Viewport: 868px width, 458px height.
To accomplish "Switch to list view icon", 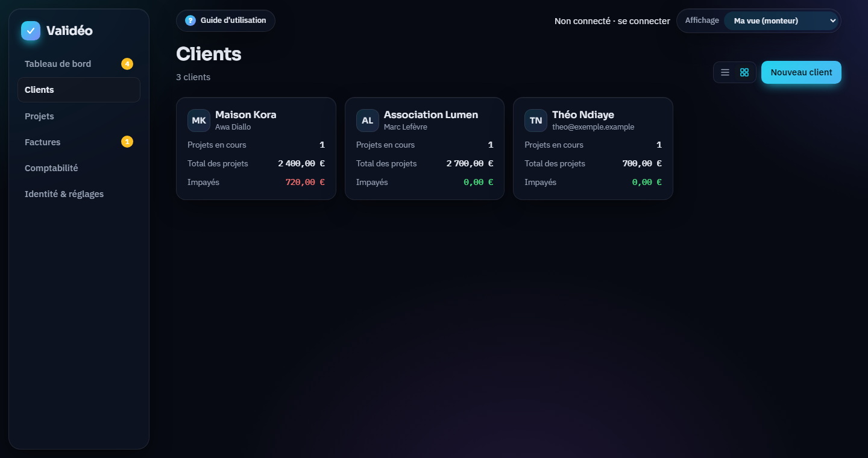I will click(725, 72).
